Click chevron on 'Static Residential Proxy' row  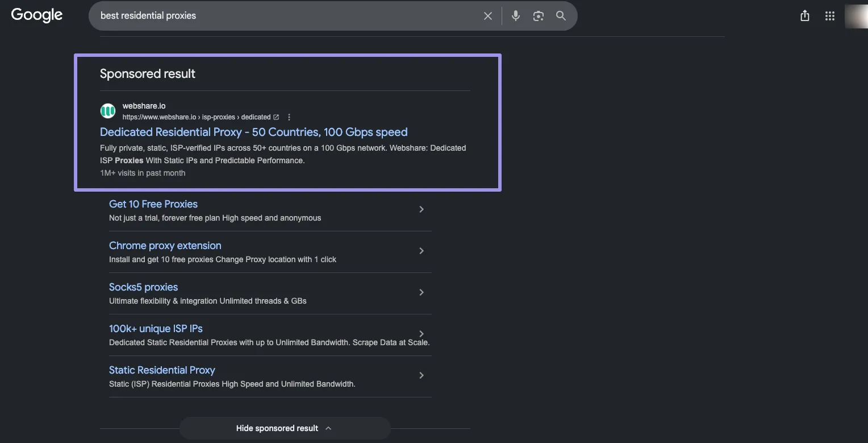tap(422, 375)
